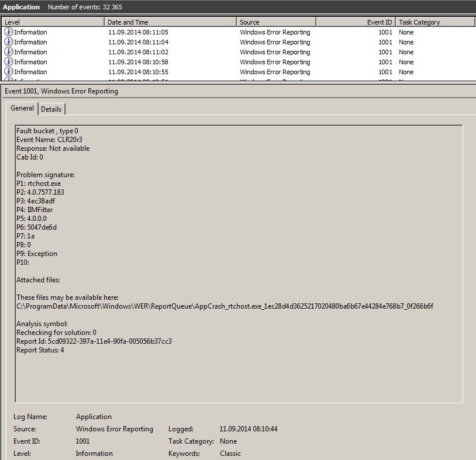Click the information icon for the 08:10:55 event
The height and width of the screenshot is (460, 476).
9,72
